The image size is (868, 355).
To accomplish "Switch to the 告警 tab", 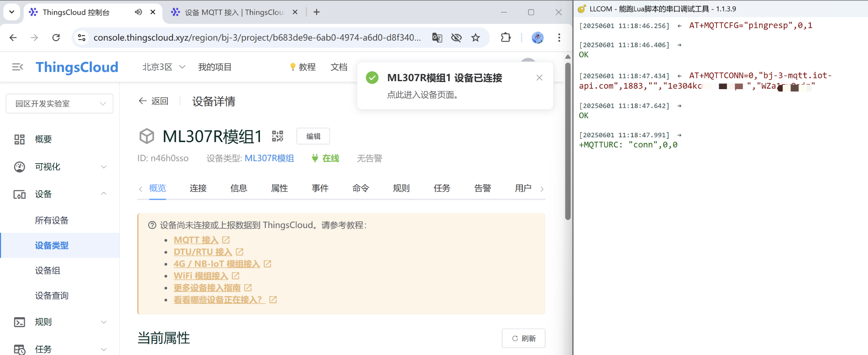I will [x=483, y=188].
